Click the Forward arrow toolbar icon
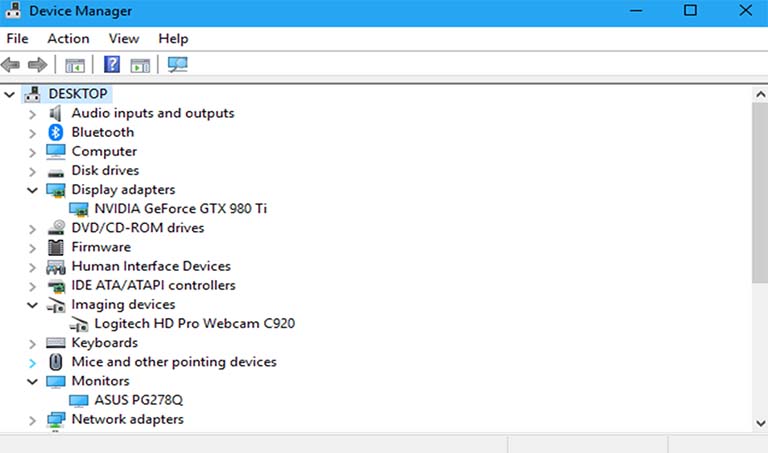The width and height of the screenshot is (768, 453). click(x=37, y=64)
